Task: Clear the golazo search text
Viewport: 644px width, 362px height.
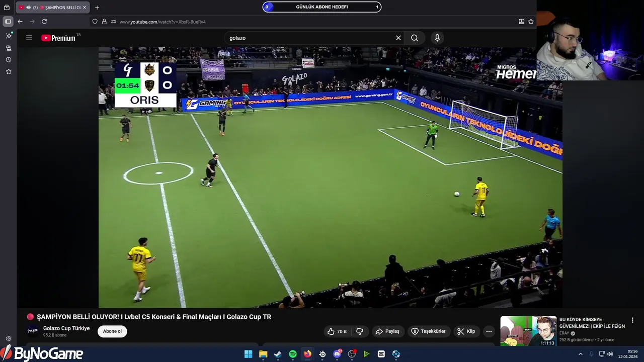Action: [398, 38]
